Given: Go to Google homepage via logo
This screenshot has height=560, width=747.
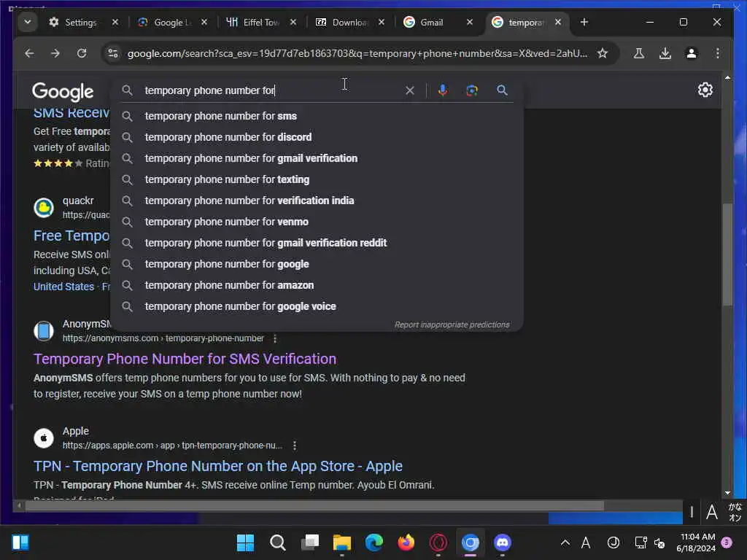Looking at the screenshot, I should click(63, 91).
